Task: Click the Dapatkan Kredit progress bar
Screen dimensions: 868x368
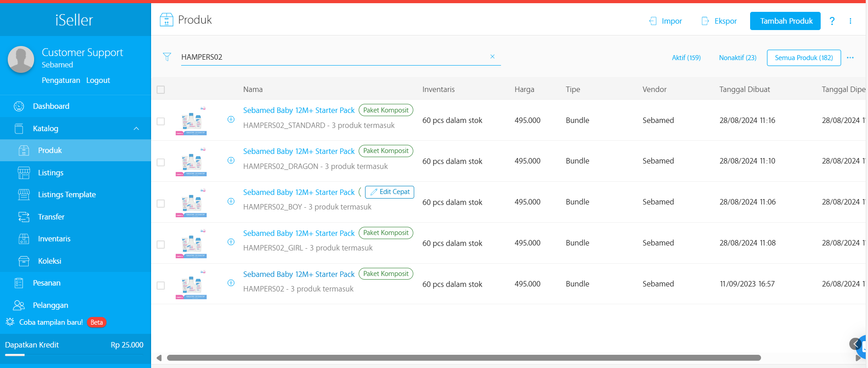Action: pyautogui.click(x=74, y=355)
